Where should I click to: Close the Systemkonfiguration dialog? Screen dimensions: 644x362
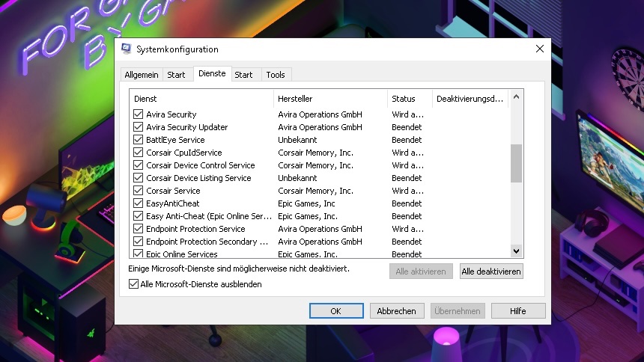pos(540,49)
